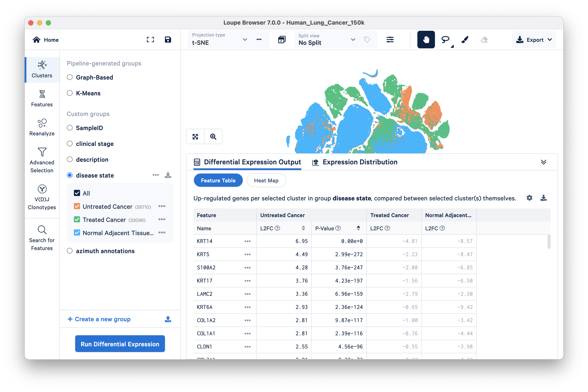The image size is (588, 392).
Task: Click the plot settings sliders icon
Action: pyautogui.click(x=390, y=40)
